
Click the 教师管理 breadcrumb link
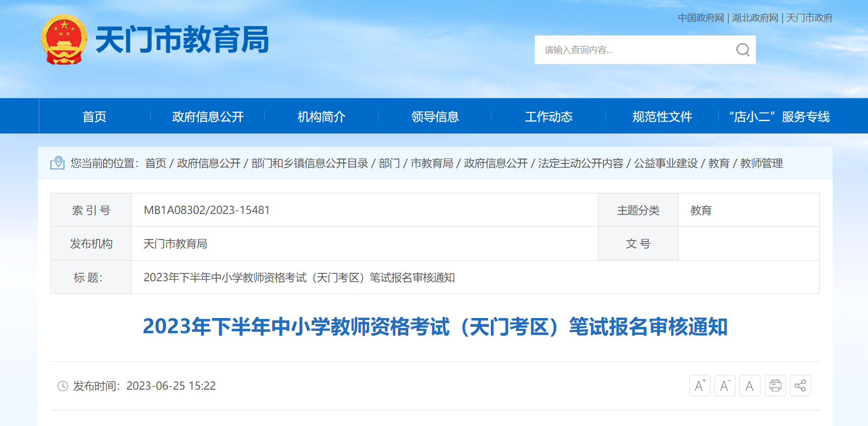coord(761,163)
